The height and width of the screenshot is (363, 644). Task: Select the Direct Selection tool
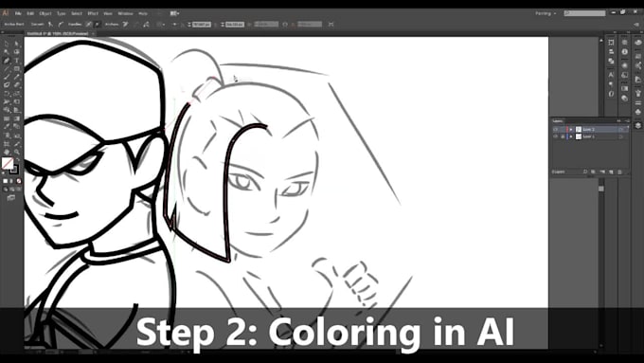click(x=17, y=44)
